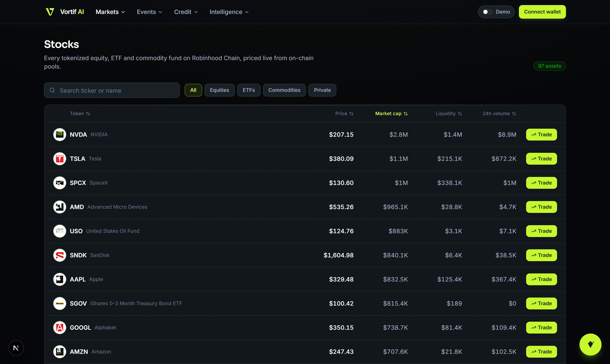Expand the Markets dropdown menu
The height and width of the screenshot is (364, 610).
pyautogui.click(x=110, y=12)
